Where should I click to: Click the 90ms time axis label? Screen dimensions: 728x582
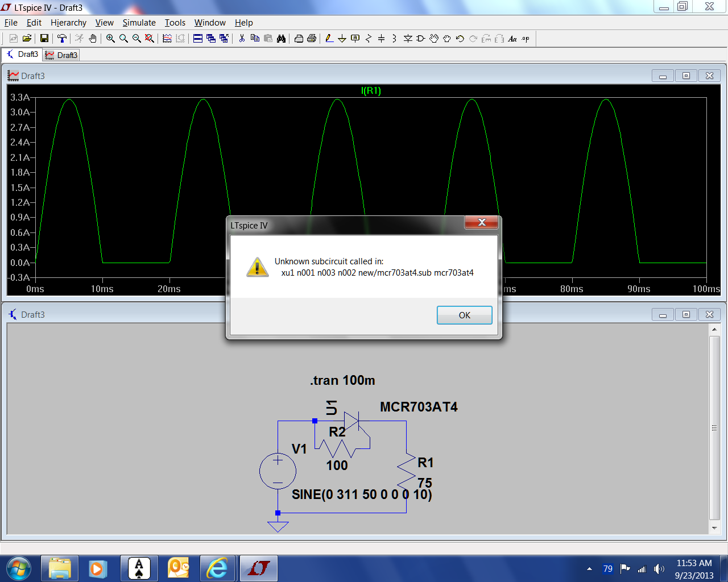point(639,289)
